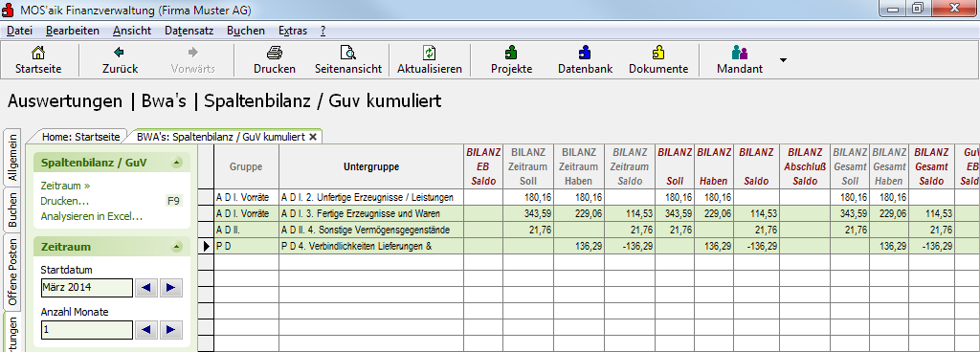Click Zeitraum Soll value 21,76
The height and width of the screenshot is (352, 980).
528,230
